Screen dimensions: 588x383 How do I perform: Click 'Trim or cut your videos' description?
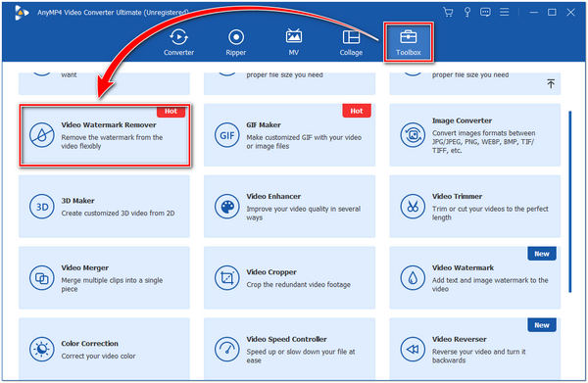490,214
